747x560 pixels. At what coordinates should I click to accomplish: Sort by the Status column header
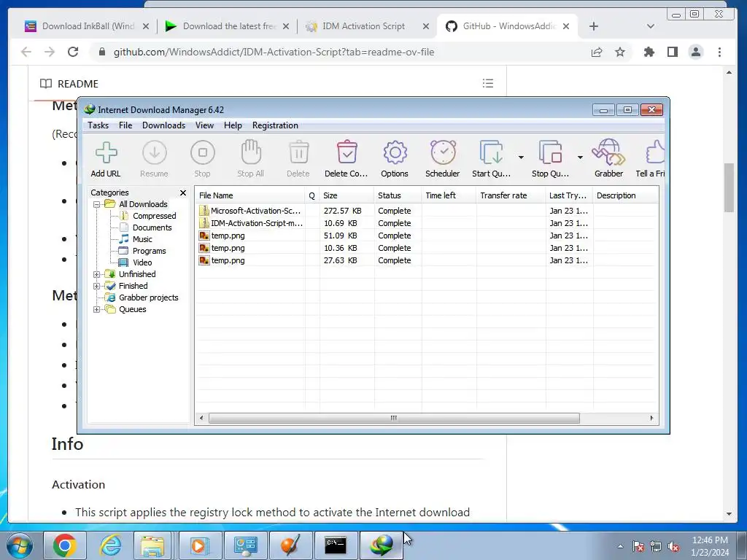(398, 195)
